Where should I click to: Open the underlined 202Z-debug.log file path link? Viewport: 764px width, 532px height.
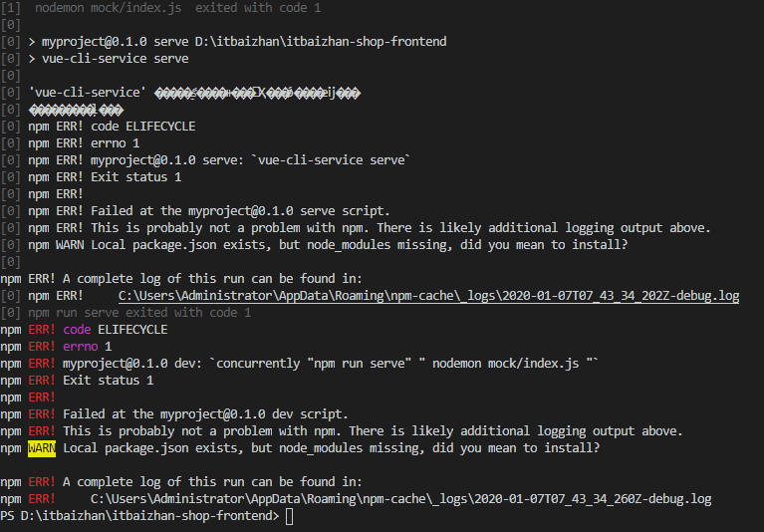pos(428,296)
